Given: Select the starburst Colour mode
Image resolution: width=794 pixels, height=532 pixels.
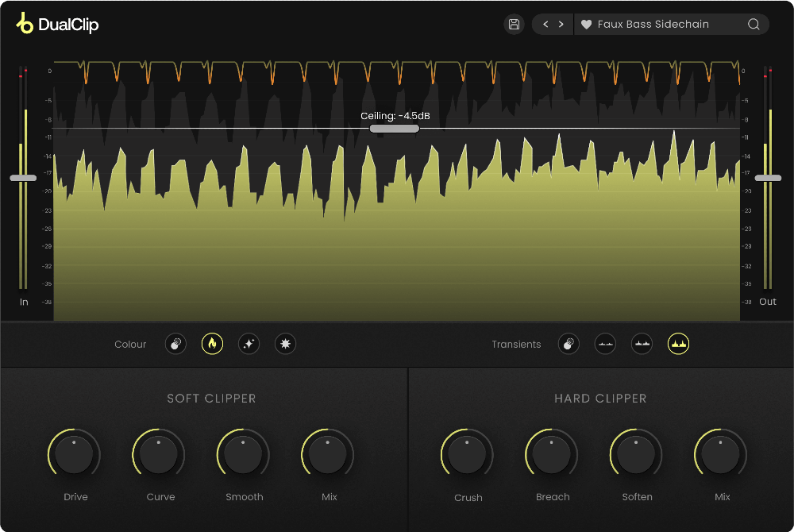Looking at the screenshot, I should coord(285,344).
